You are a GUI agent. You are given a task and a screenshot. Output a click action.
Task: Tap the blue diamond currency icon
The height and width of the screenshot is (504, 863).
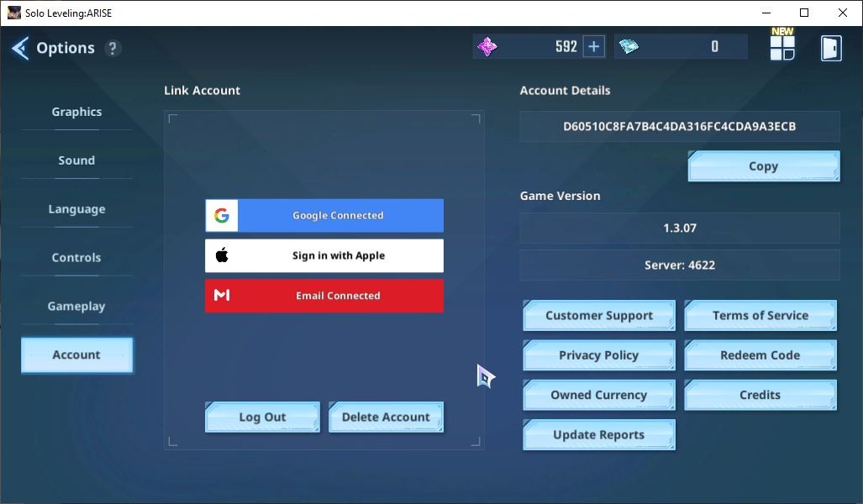pyautogui.click(x=629, y=47)
